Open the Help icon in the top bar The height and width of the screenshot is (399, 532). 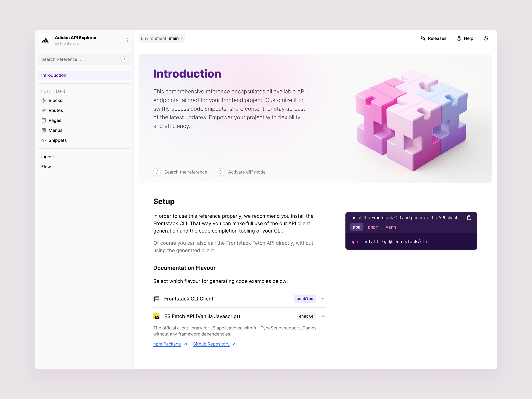pyautogui.click(x=459, y=38)
